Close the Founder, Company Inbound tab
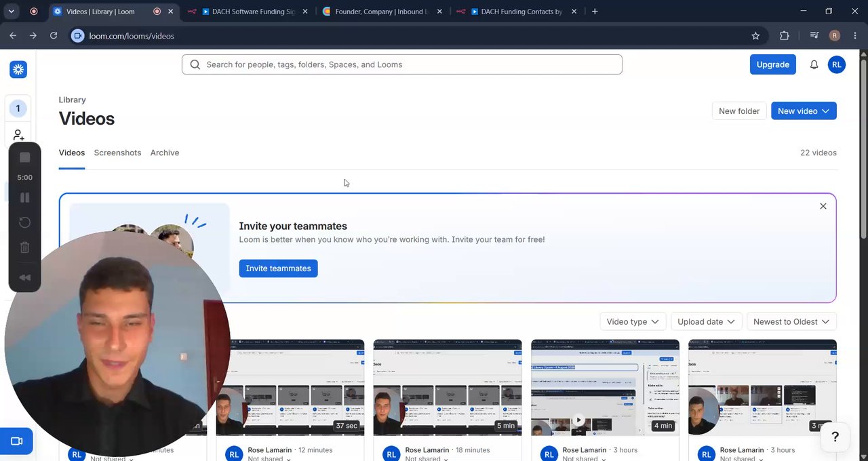The image size is (868, 461). point(439,12)
